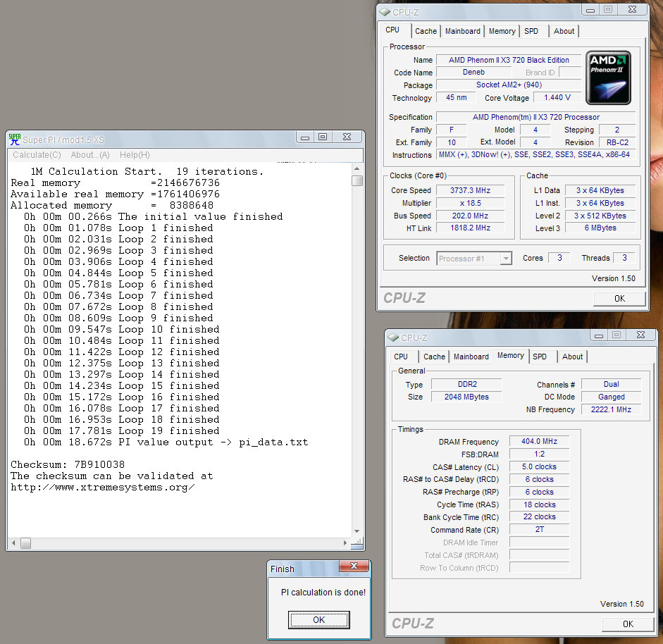Click OK in the lower CPU-Z memory window
This screenshot has width=663, height=644.
tap(628, 624)
